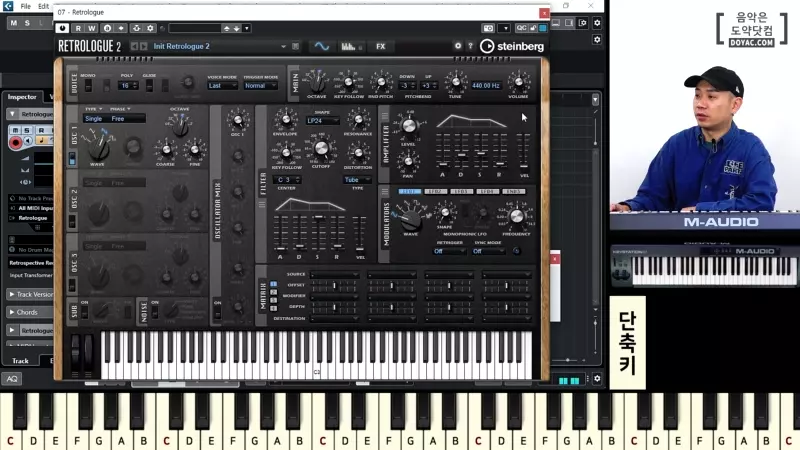Image resolution: width=800 pixels, height=450 pixels.
Task: Click the LFO Frequency knob
Action: coord(516,216)
